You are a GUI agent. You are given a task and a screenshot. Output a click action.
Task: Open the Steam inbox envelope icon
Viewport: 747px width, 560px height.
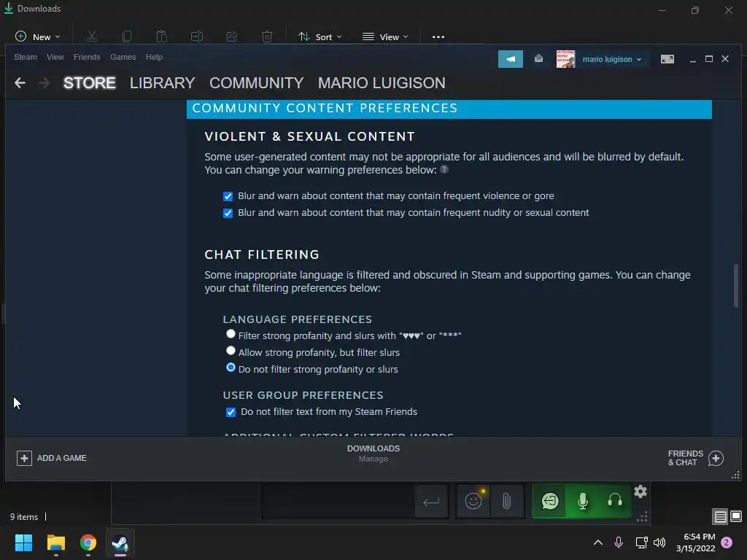click(538, 58)
